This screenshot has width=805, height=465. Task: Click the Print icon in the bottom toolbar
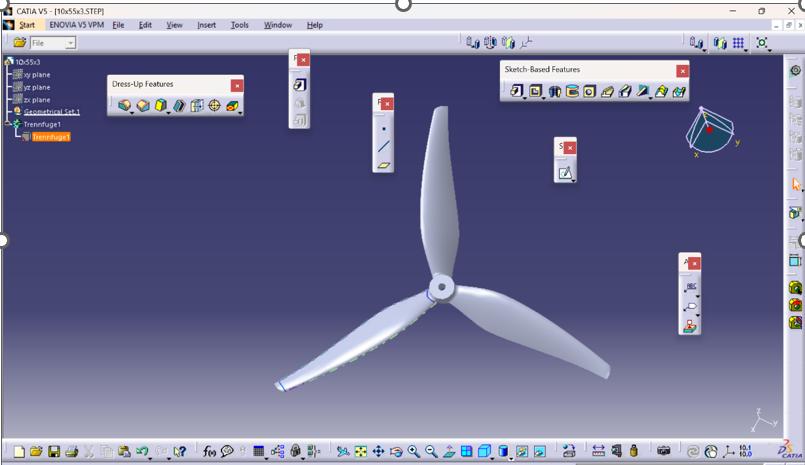pos(71,451)
